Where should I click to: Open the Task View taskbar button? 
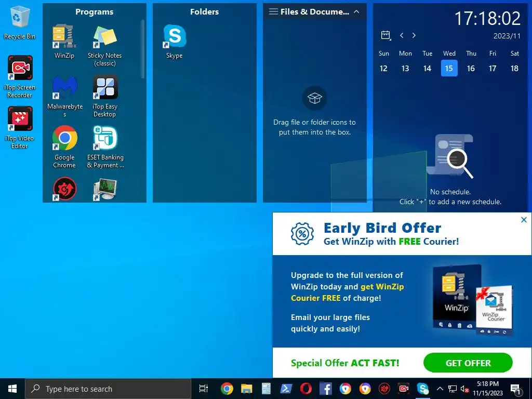tap(204, 389)
